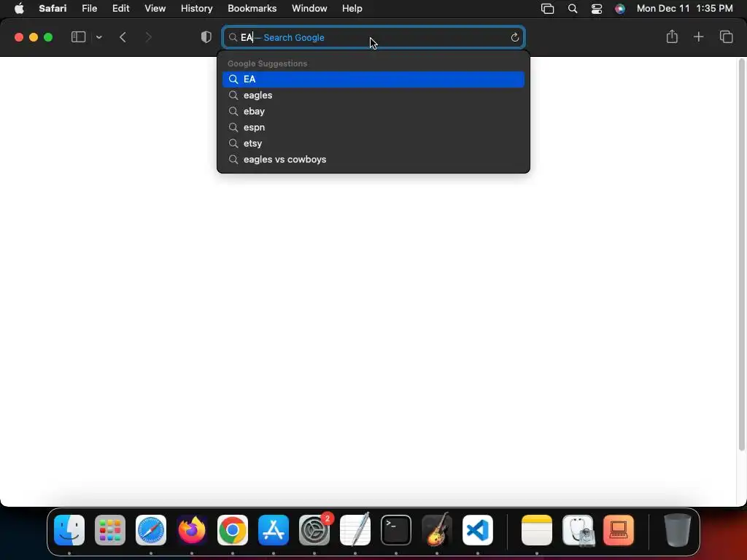Open the Trash in the Dock
Image resolution: width=747 pixels, height=560 pixels.
(678, 530)
